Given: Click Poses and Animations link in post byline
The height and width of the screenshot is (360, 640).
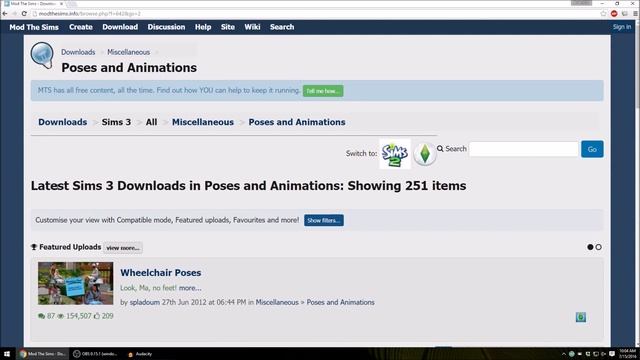Looking at the screenshot, I should click(340, 302).
